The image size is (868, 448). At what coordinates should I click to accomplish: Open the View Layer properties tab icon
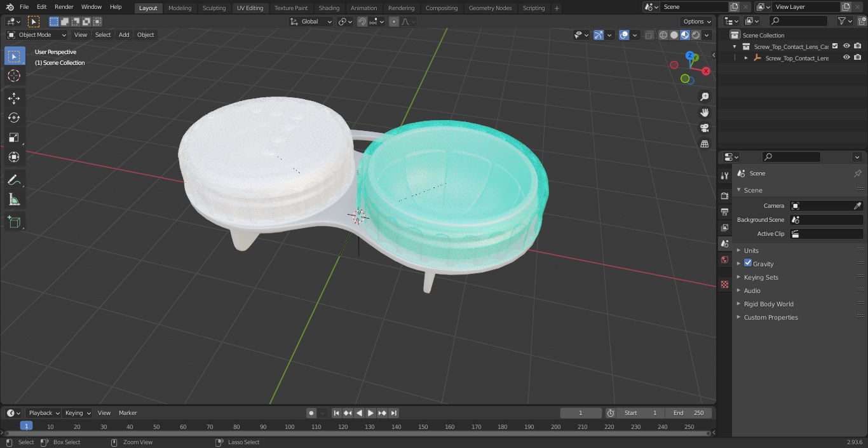(x=724, y=227)
